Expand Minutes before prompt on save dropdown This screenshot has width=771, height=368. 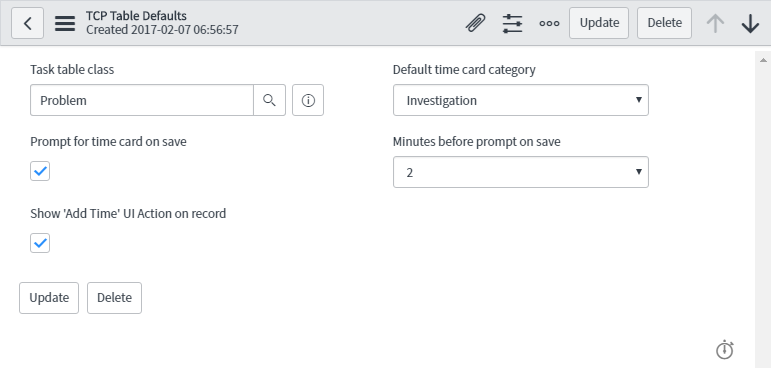[521, 172]
